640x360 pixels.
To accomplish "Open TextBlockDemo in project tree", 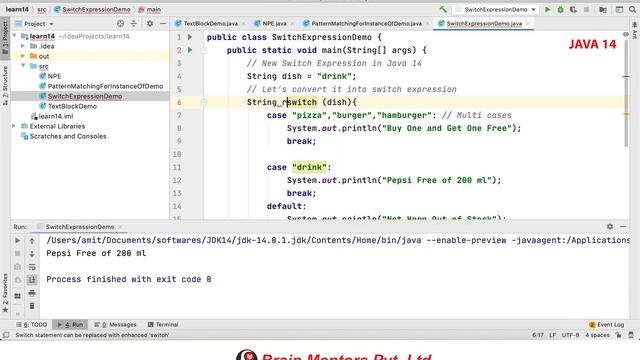I will [x=72, y=106].
